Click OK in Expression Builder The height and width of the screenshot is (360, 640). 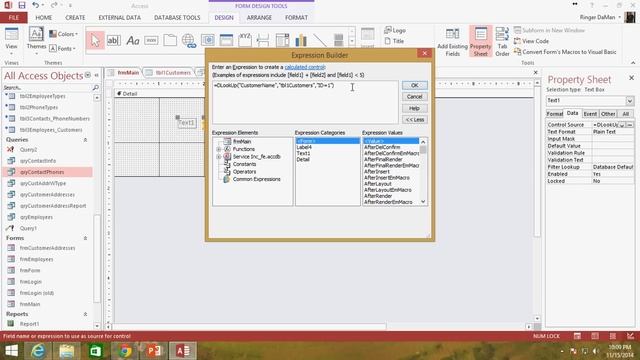414,85
